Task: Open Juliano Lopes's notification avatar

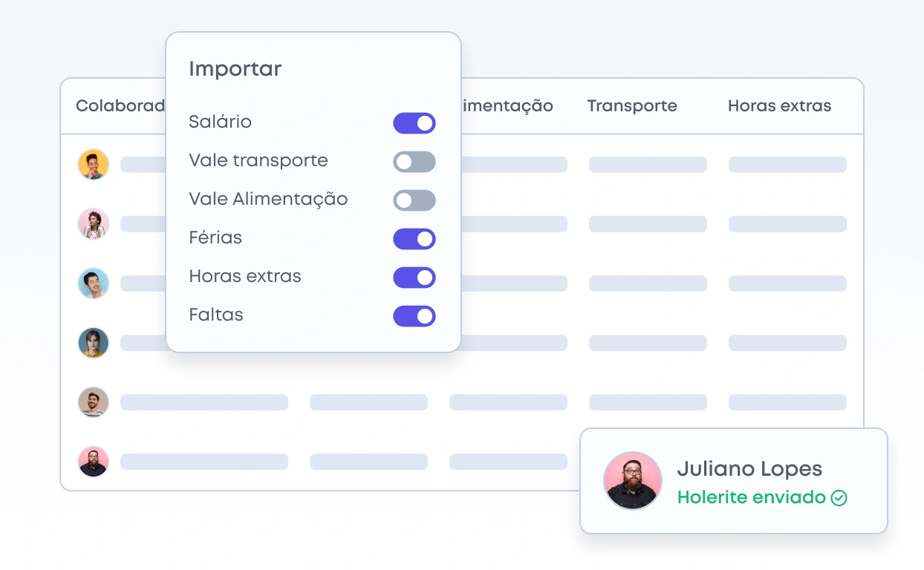Action: point(632,481)
